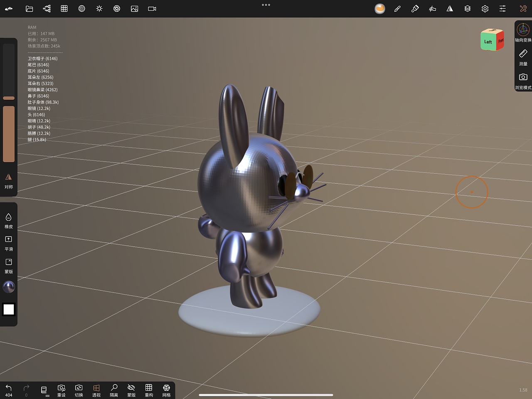Select the 轴向变换 gizmo tool
This screenshot has height=399, width=532.
click(523, 33)
